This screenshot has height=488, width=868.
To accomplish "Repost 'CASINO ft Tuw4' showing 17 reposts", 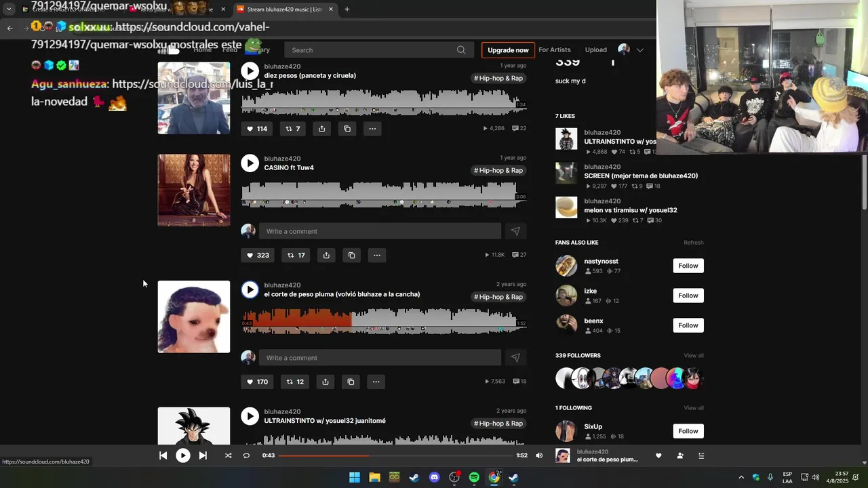I will 296,256.
